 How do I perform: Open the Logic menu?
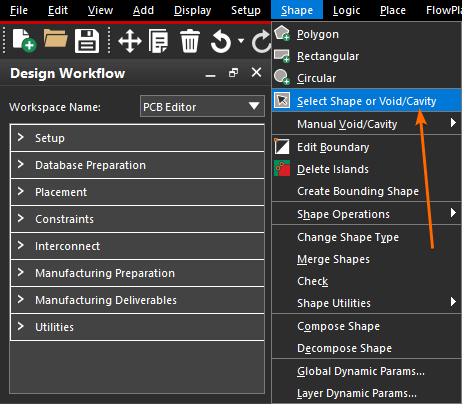click(346, 10)
